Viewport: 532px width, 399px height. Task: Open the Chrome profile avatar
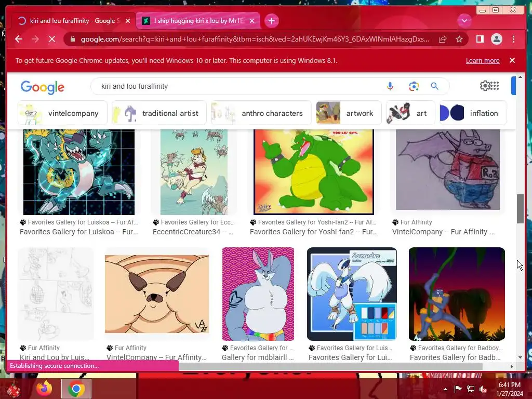pyautogui.click(x=496, y=39)
